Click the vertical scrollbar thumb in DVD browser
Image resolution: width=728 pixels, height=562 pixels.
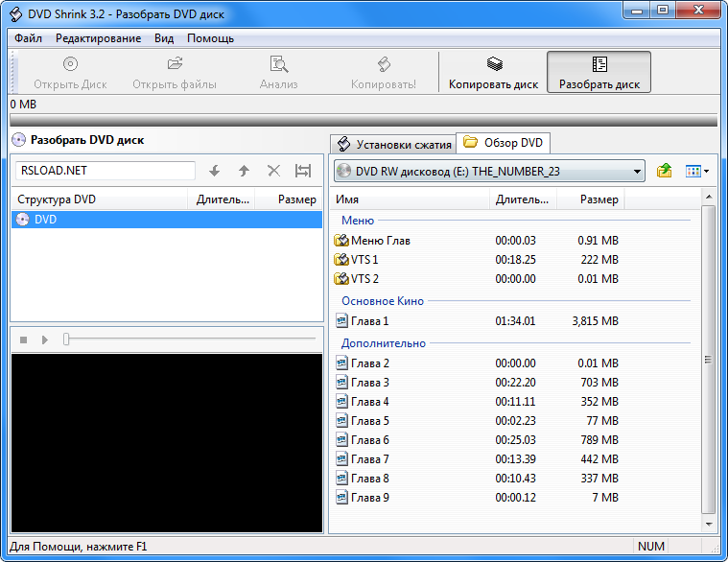coord(709,360)
